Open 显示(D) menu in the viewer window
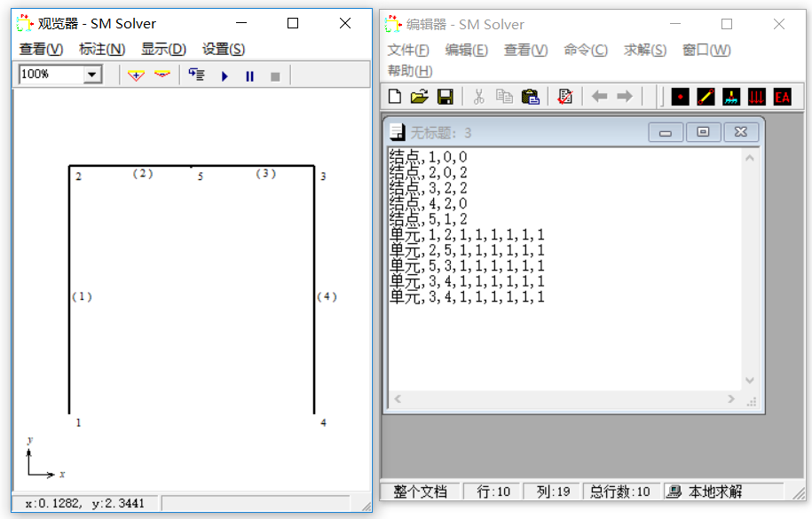The height and width of the screenshot is (519, 812). pos(163,49)
